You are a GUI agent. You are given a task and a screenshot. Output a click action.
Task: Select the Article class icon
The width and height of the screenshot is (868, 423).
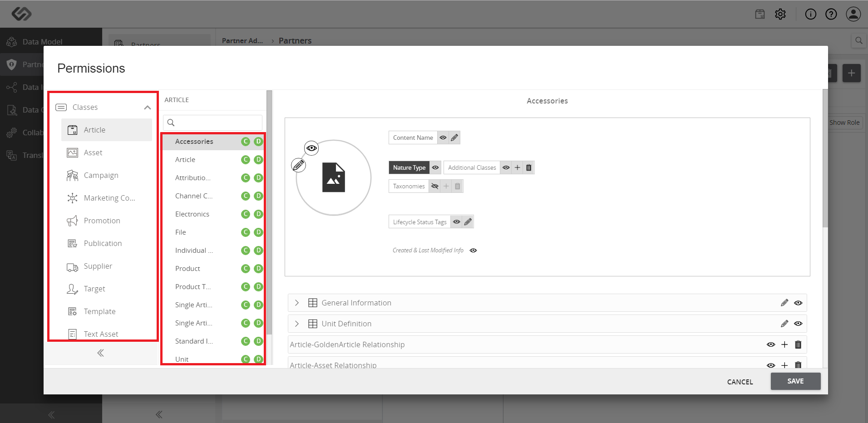(x=72, y=130)
